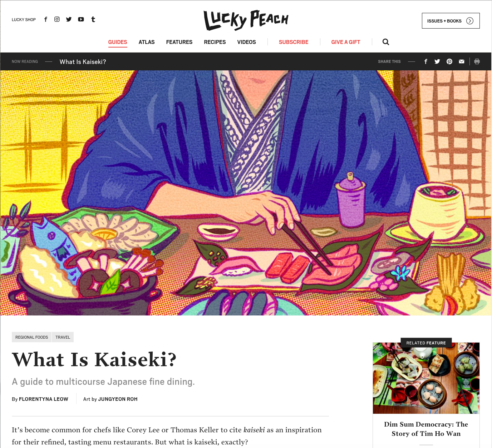Viewport: 492px width, 448px height.
Task: Click the Subscribe link
Action: coord(294,42)
